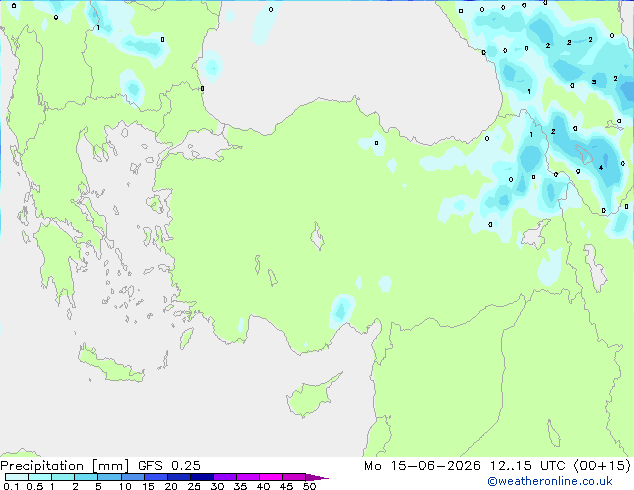
Task: Click the 'Mo 15-06-2026' date text
Action: pyautogui.click(x=422, y=466)
